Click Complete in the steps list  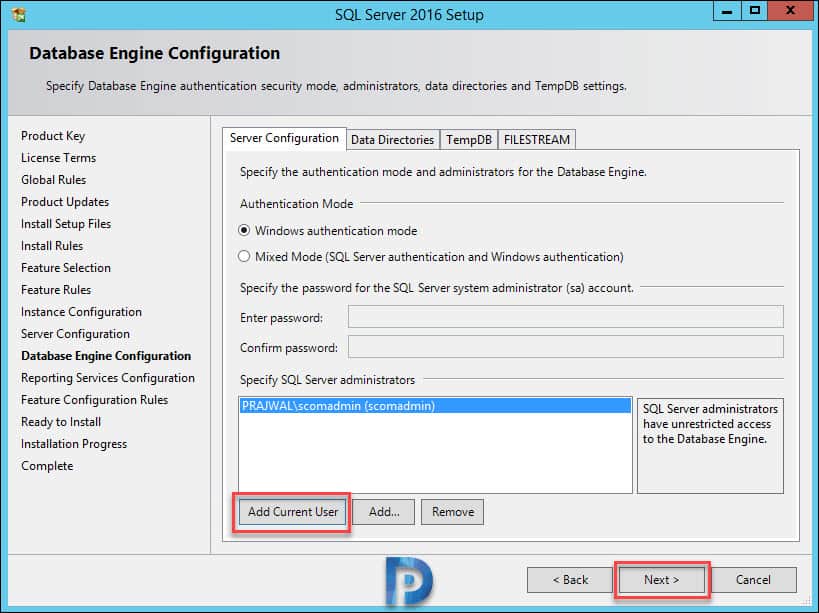coord(47,466)
